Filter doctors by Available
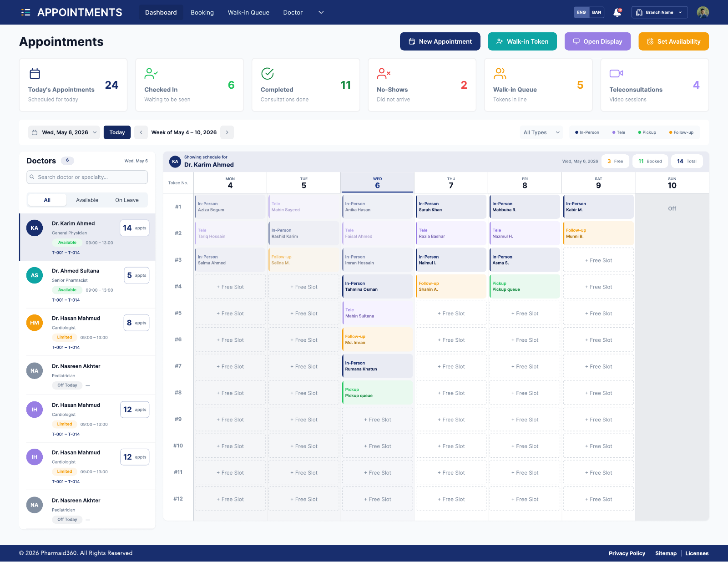This screenshot has height=562, width=728. pos(87,200)
